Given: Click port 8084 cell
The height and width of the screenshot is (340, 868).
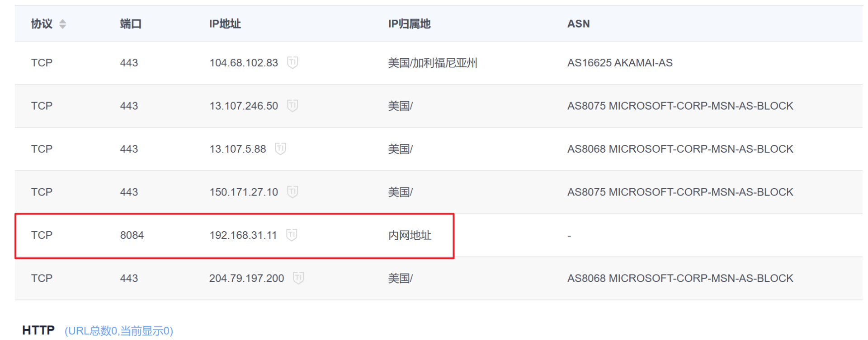Looking at the screenshot, I should [132, 235].
